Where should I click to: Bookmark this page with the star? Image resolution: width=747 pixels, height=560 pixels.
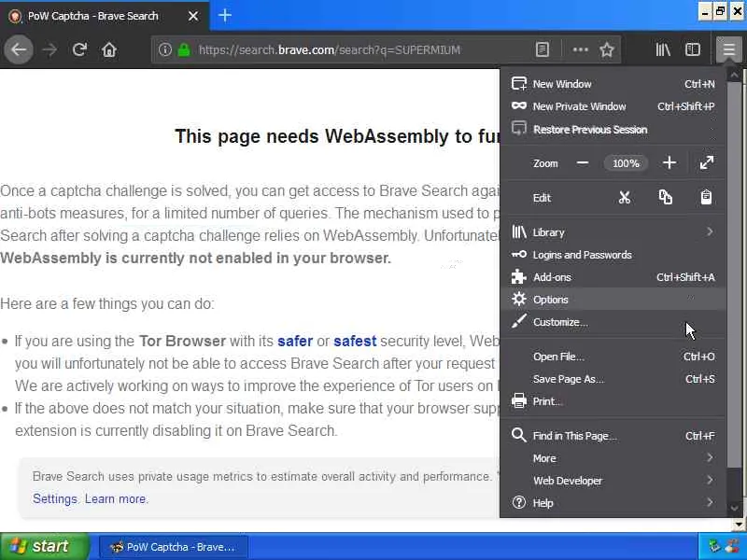tap(606, 49)
